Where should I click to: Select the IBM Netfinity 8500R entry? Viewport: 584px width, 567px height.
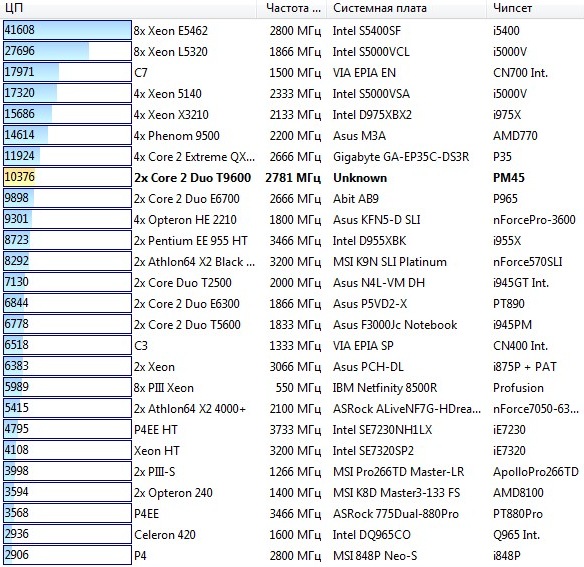(292, 387)
